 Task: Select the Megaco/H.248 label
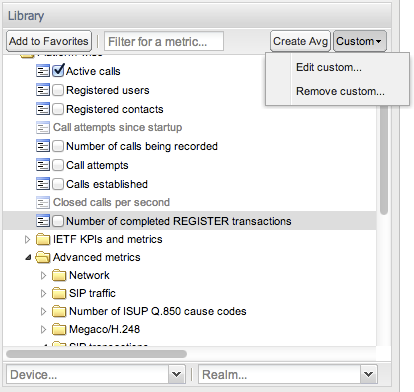(104, 329)
